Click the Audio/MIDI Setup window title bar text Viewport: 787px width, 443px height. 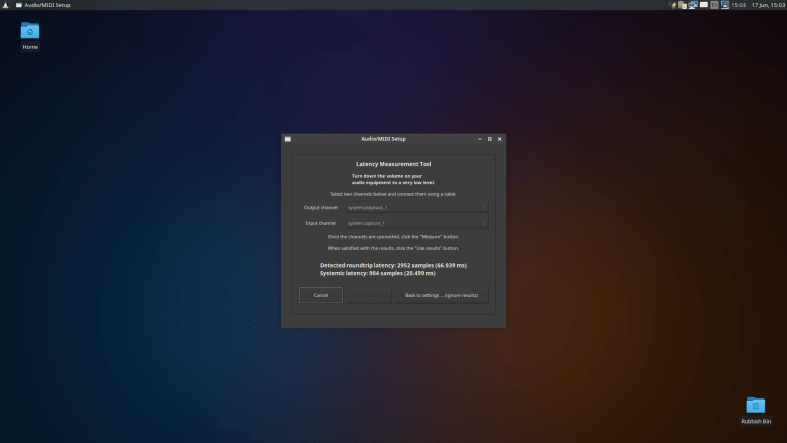[383, 139]
